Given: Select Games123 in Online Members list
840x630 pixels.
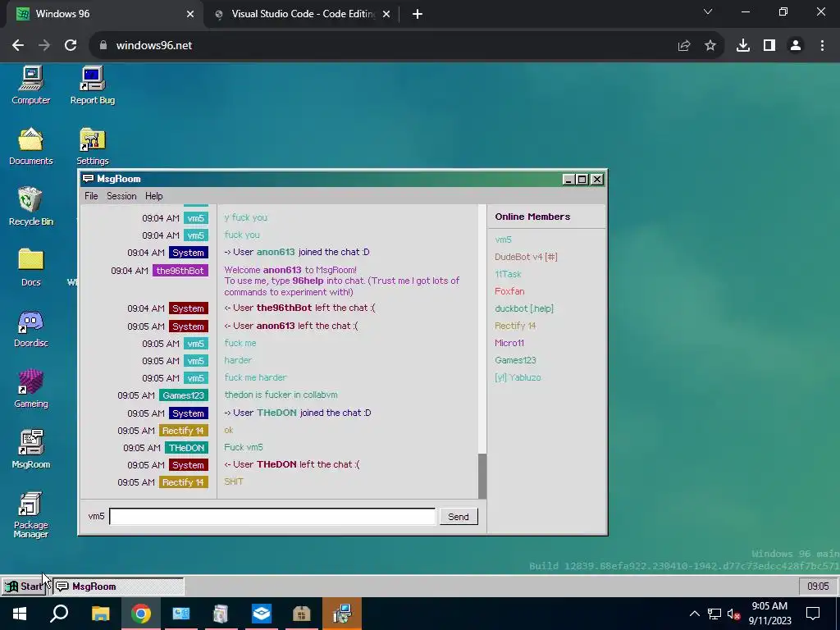Looking at the screenshot, I should coord(515,360).
